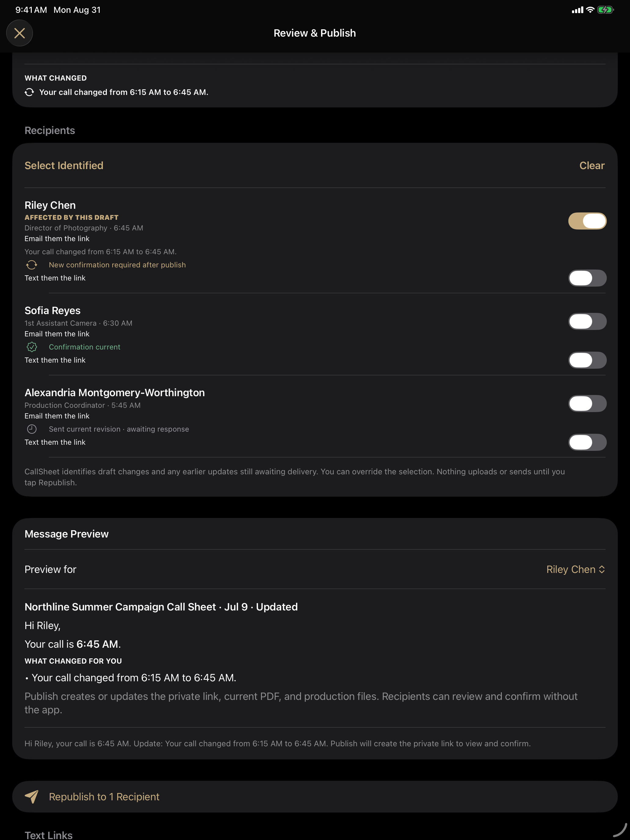Image resolution: width=630 pixels, height=840 pixels.
Task: Open the Preview for Riley Chen picker
Action: coord(315,569)
